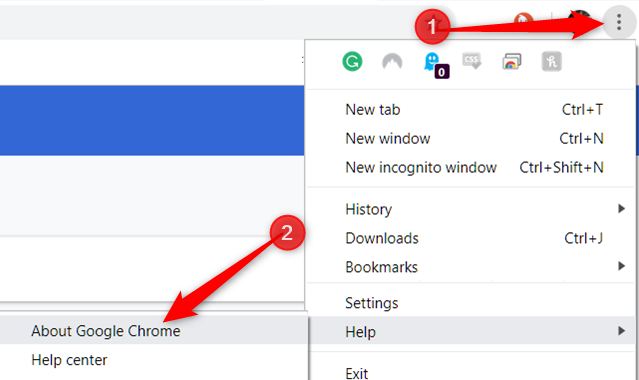
Task: Expand the Bookmarks submenu arrow
Action: [621, 266]
